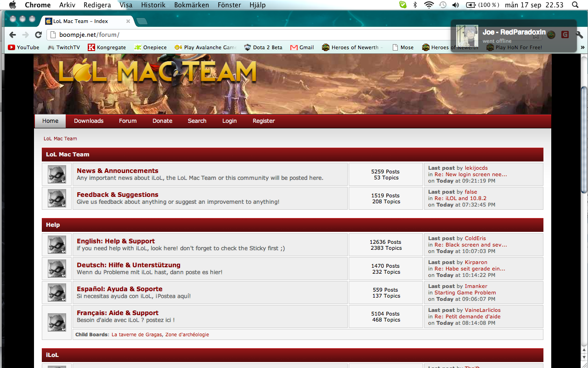Open Zone d'archéologie child board
588x368 pixels.
coord(187,334)
